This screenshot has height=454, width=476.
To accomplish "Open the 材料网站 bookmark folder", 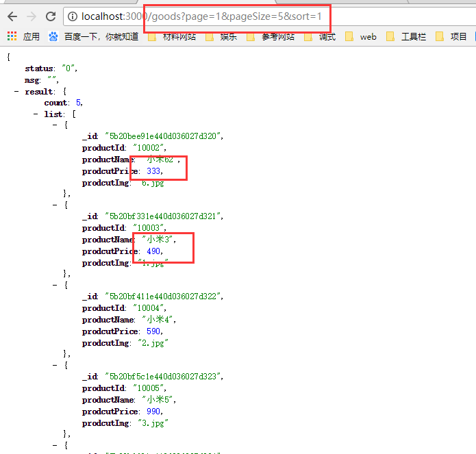I will point(172,37).
